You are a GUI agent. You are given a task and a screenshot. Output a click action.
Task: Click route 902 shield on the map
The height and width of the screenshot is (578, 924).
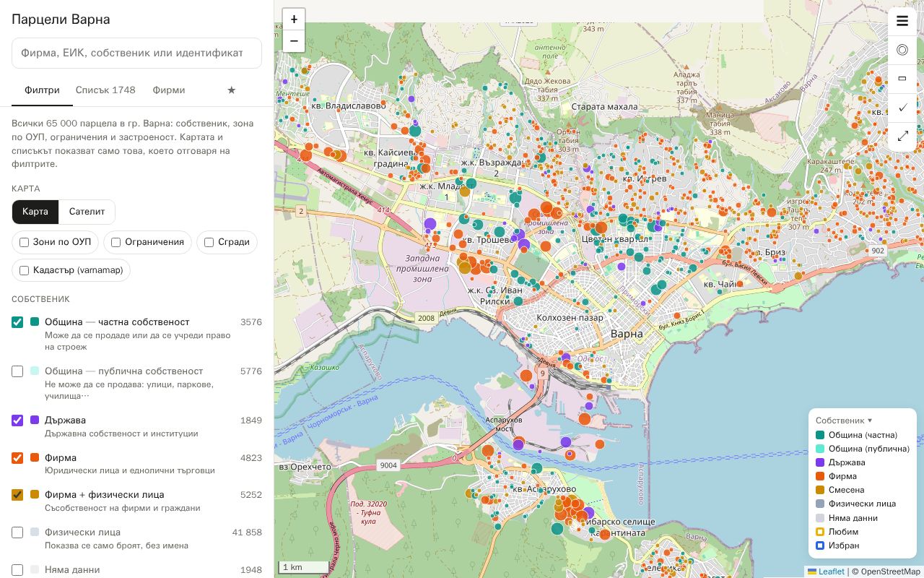(x=877, y=251)
